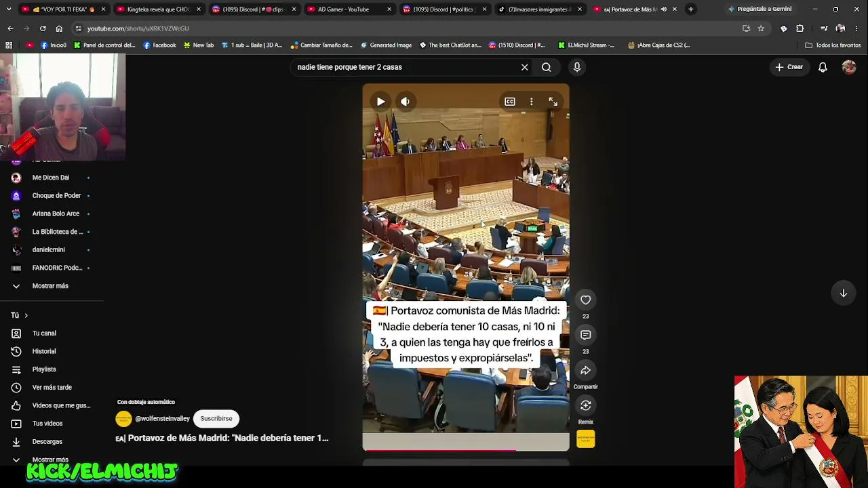Play the Shorts video

click(x=380, y=102)
